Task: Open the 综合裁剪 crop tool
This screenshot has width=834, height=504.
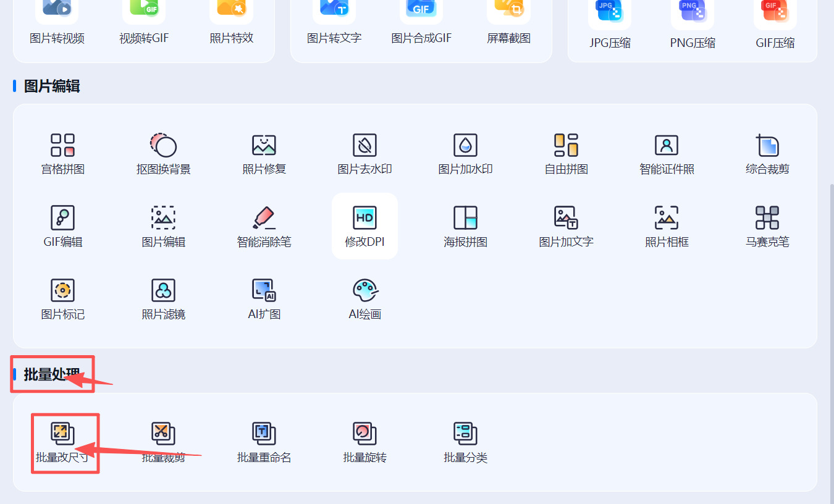Action: click(x=767, y=154)
